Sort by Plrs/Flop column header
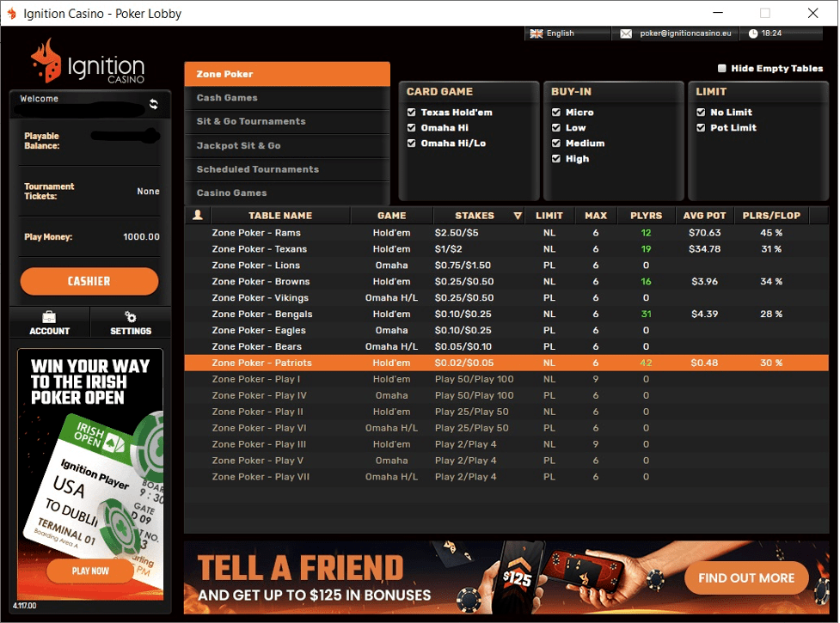This screenshot has width=840, height=623. click(771, 216)
